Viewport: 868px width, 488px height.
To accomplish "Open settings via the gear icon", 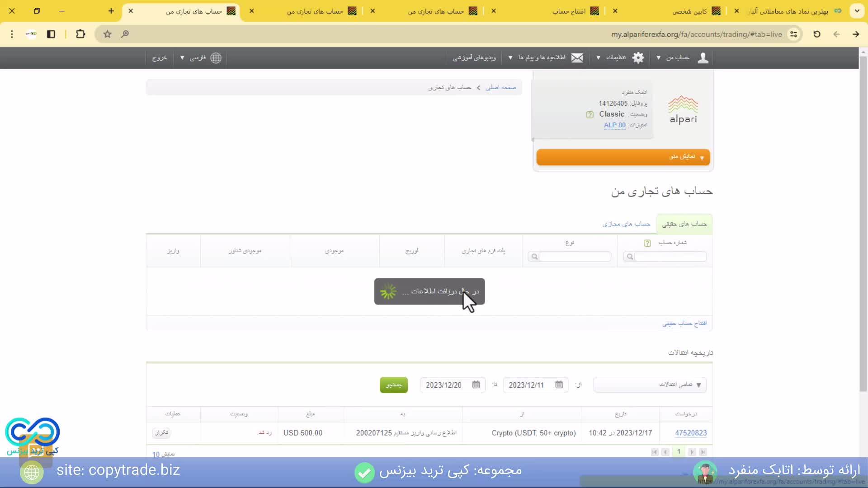I will tap(638, 57).
